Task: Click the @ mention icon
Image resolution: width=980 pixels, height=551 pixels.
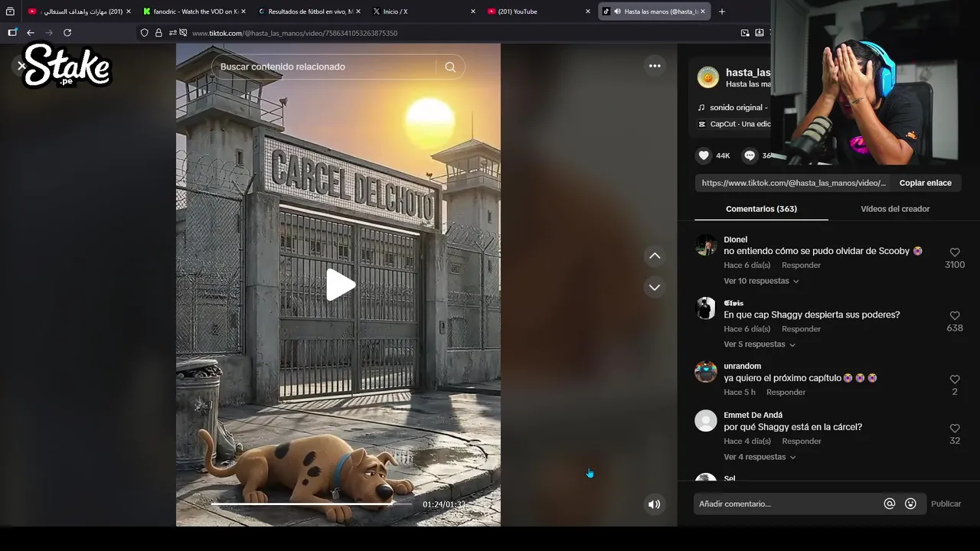Action: tap(890, 504)
